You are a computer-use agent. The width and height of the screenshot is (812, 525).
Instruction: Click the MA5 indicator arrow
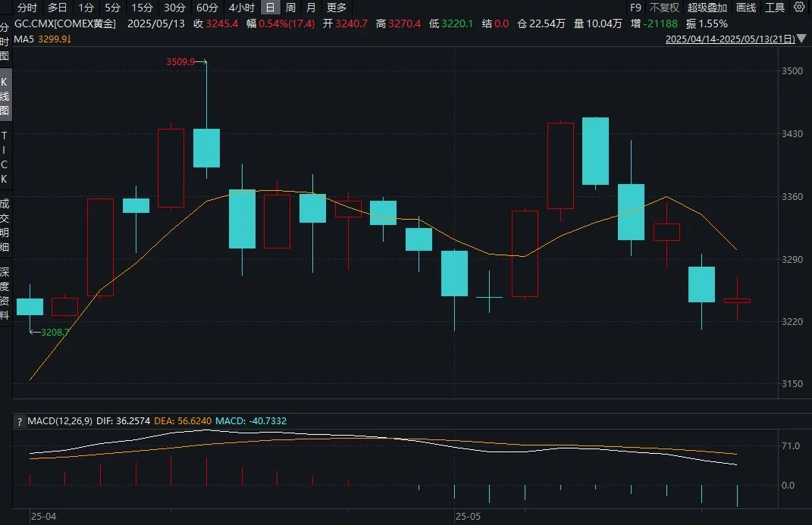(x=69, y=39)
